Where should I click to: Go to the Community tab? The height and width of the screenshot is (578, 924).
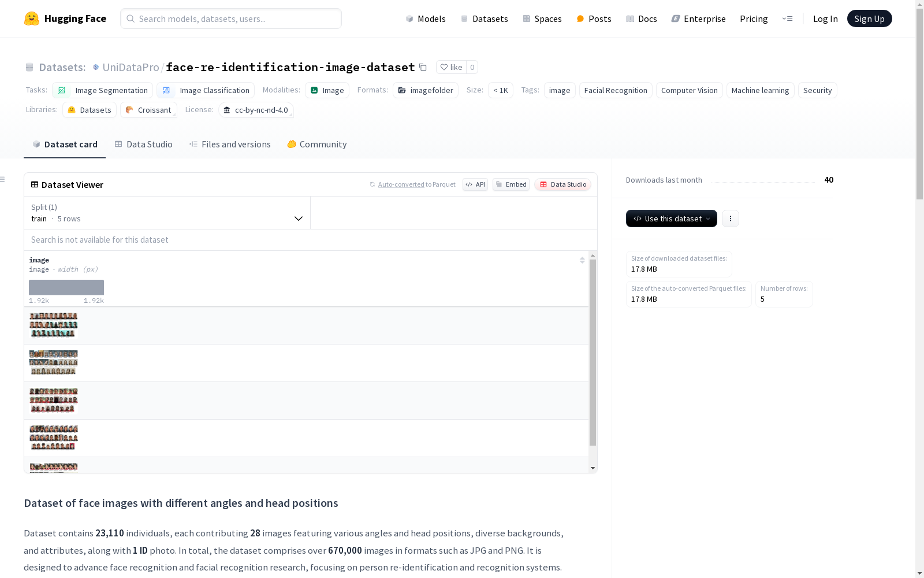(317, 144)
